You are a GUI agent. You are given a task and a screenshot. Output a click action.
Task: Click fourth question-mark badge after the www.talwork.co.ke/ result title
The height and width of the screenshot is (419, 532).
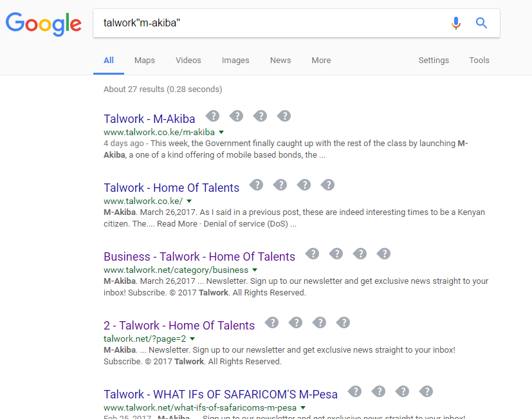[x=327, y=185]
